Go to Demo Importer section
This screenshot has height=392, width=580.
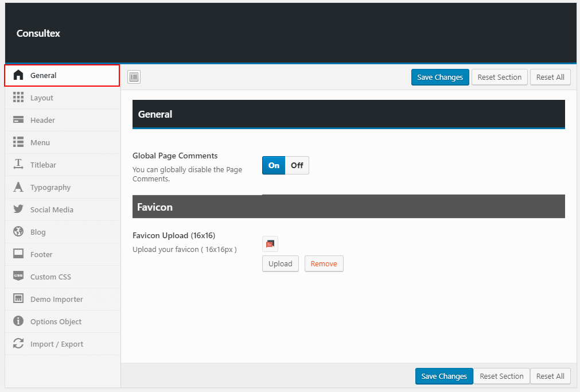[56, 299]
